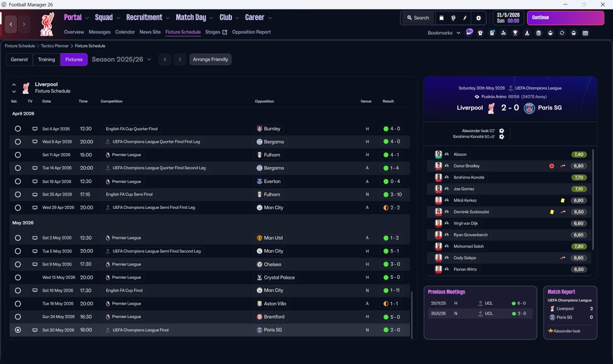
Task: Select the radio button for Paris SG final
Action: coord(18,330)
